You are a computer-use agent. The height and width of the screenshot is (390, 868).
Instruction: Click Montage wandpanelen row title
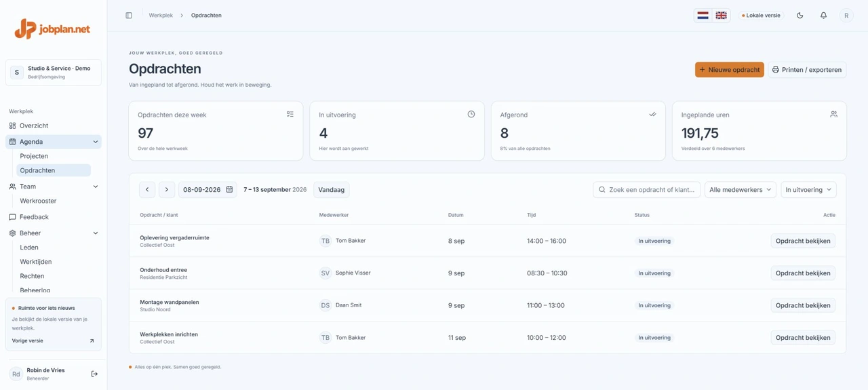[x=170, y=302]
